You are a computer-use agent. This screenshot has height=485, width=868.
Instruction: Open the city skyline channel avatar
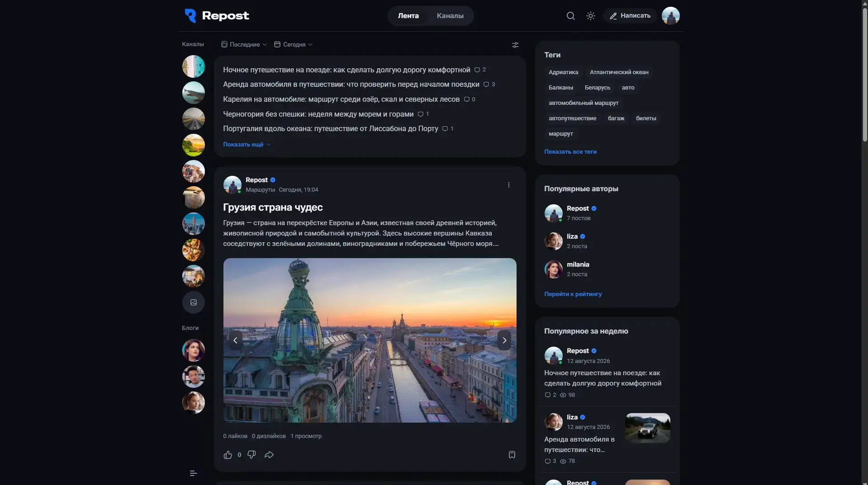click(193, 224)
